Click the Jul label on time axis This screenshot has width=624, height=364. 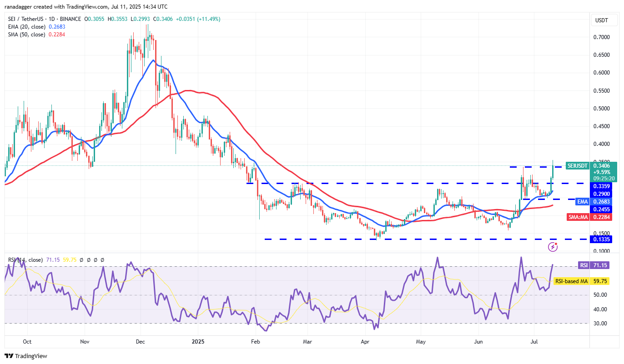tap(533, 341)
